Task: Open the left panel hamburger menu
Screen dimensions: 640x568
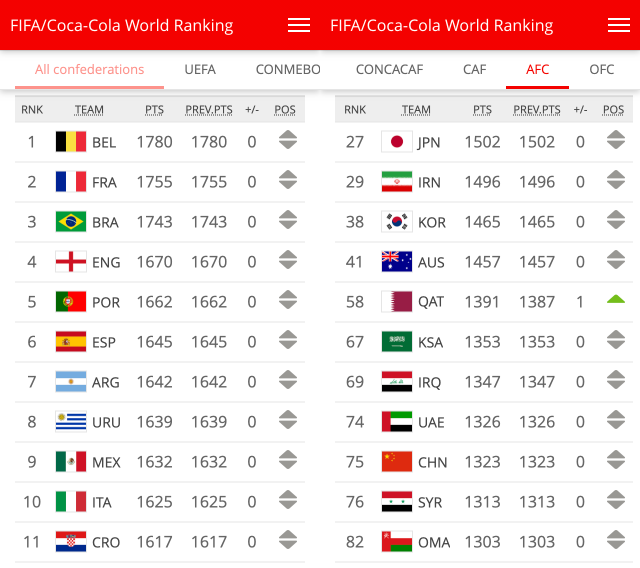Action: tap(299, 25)
